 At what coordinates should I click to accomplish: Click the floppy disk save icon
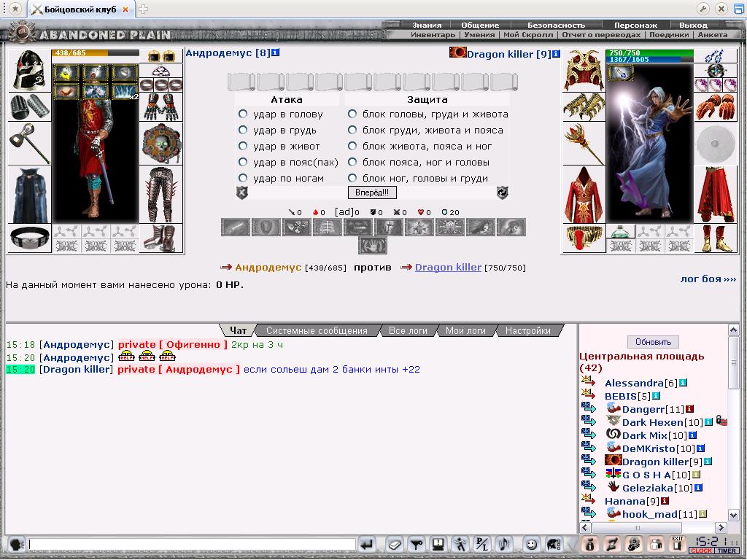tap(438, 544)
